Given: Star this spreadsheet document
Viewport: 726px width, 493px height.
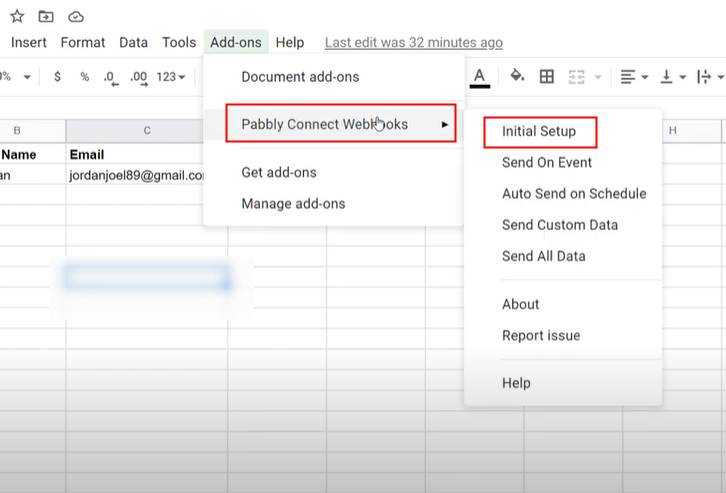Looking at the screenshot, I should pos(17,17).
